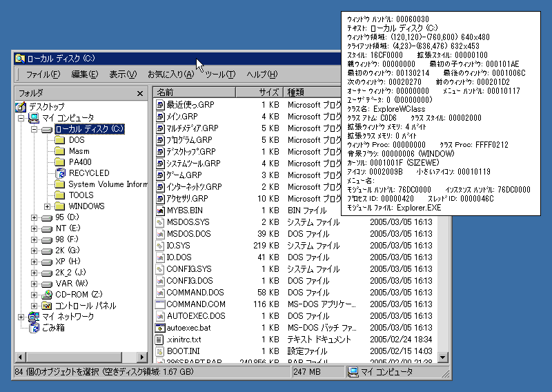The height and width of the screenshot is (392, 552).
Task: Click the COMMAND.COM file icon
Action: coord(160,304)
